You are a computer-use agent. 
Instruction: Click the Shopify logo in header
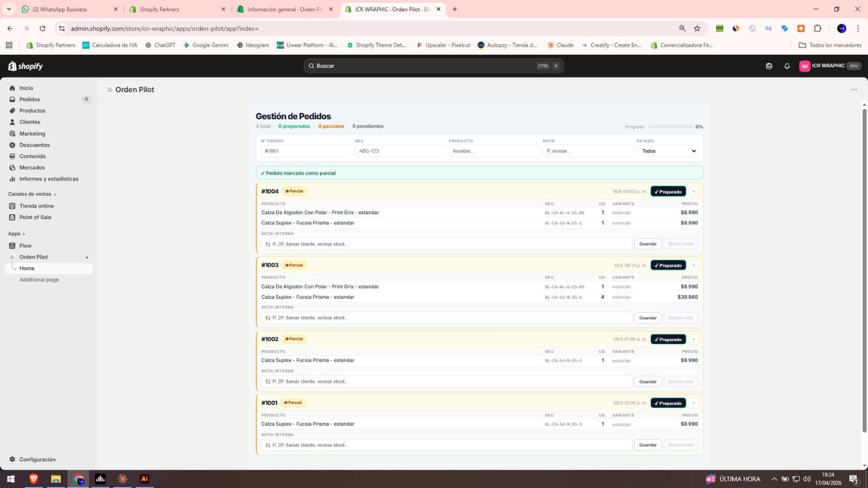point(25,66)
